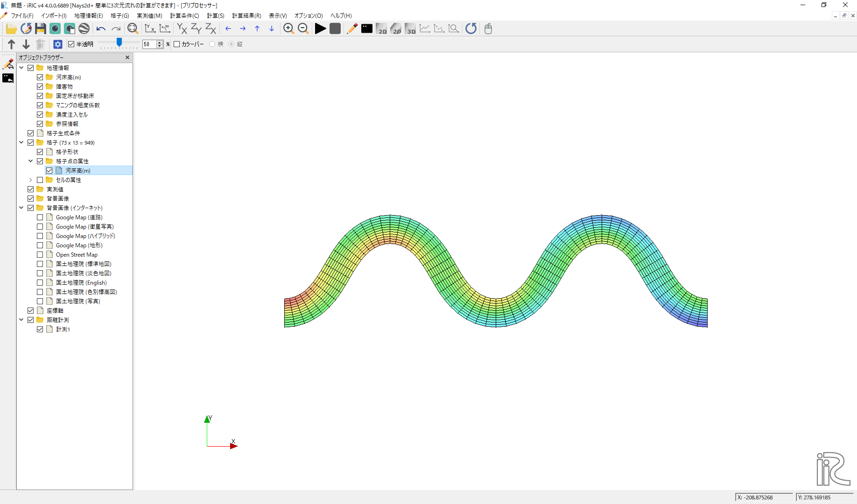
Task: Switch to the XY plane view
Action: [x=182, y=29]
